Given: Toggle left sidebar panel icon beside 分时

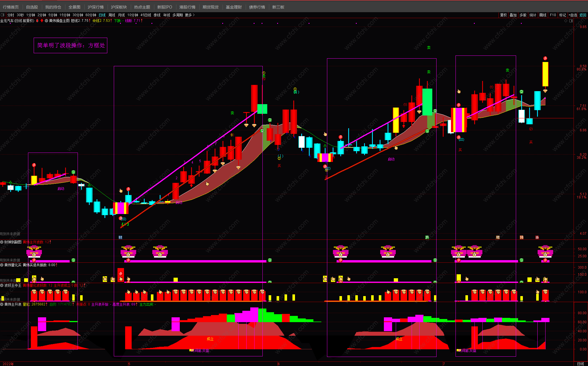Looking at the screenshot, I should tap(3, 15).
